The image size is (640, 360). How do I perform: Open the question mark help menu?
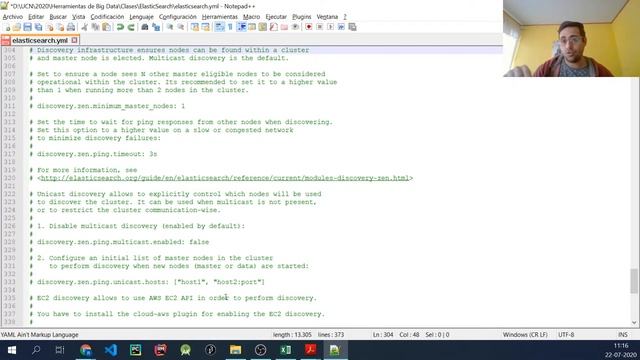tap(345, 17)
